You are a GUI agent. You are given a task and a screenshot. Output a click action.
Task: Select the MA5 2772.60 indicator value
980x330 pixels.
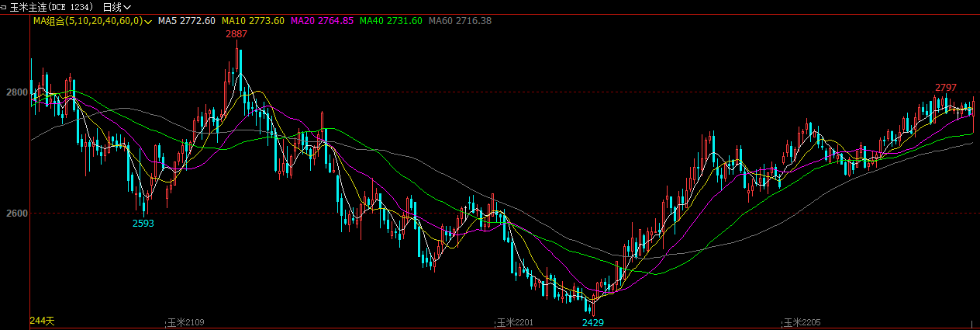(x=187, y=21)
